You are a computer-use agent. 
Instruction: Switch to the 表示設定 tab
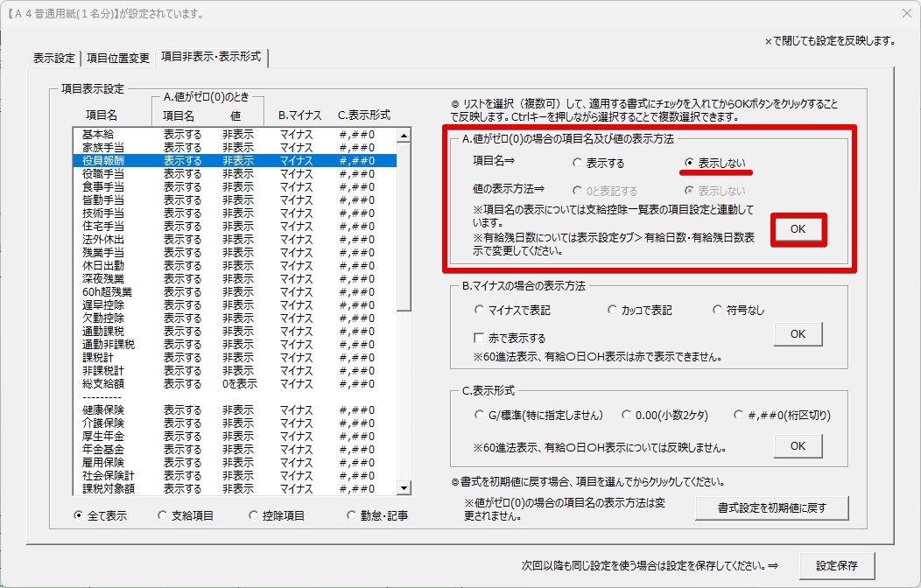(x=53, y=59)
